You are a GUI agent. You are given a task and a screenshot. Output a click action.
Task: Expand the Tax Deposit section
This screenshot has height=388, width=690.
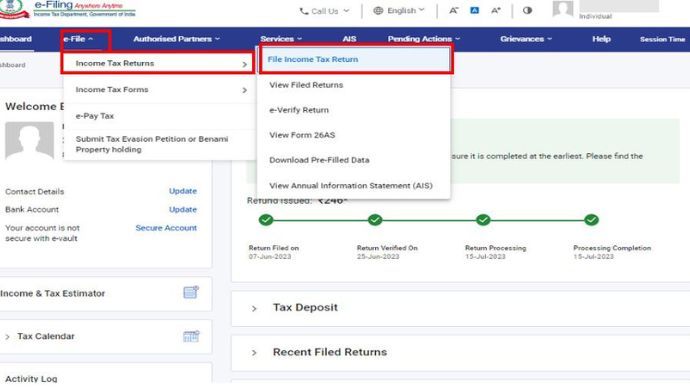click(254, 308)
